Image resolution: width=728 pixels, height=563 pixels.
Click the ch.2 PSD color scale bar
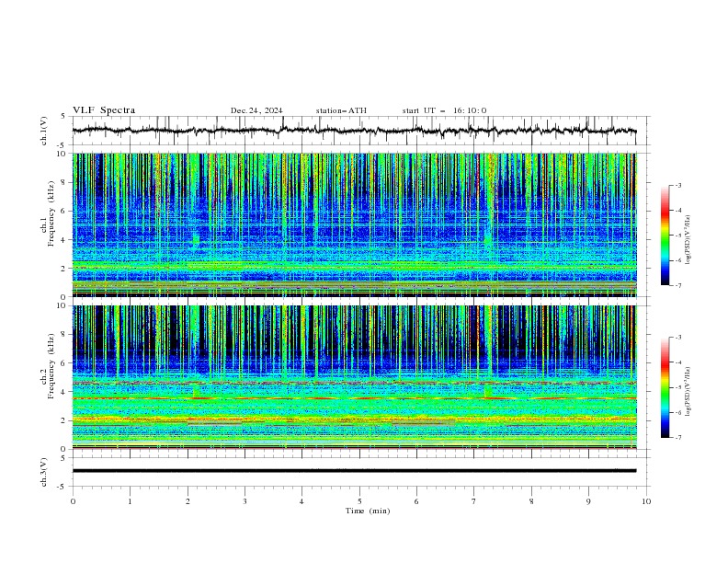pyautogui.click(x=665, y=387)
